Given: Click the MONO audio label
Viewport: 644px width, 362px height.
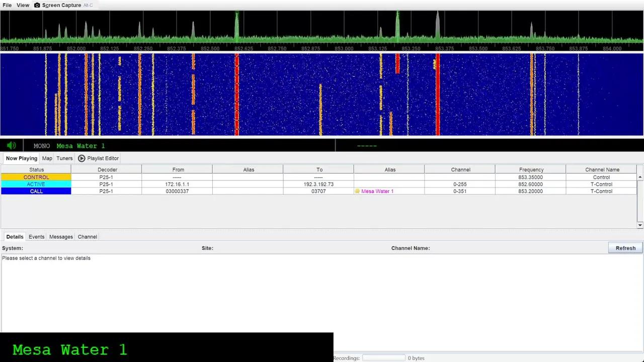Looking at the screenshot, I should pyautogui.click(x=42, y=146).
